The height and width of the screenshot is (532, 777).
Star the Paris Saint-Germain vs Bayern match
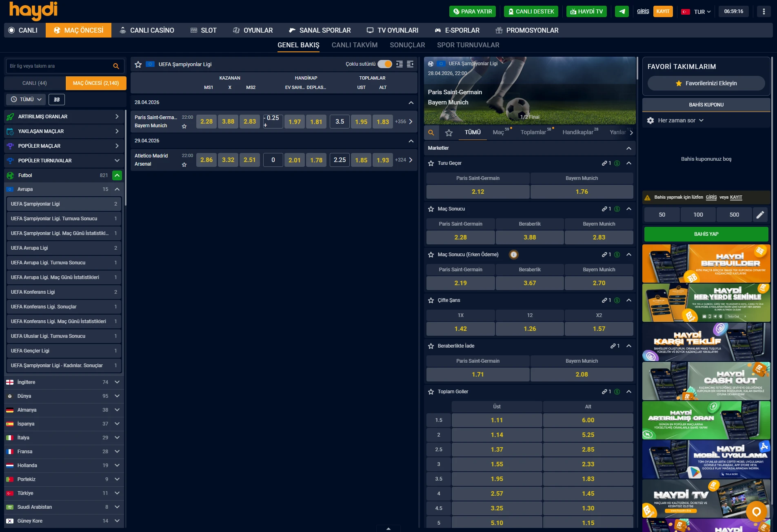pos(184,126)
